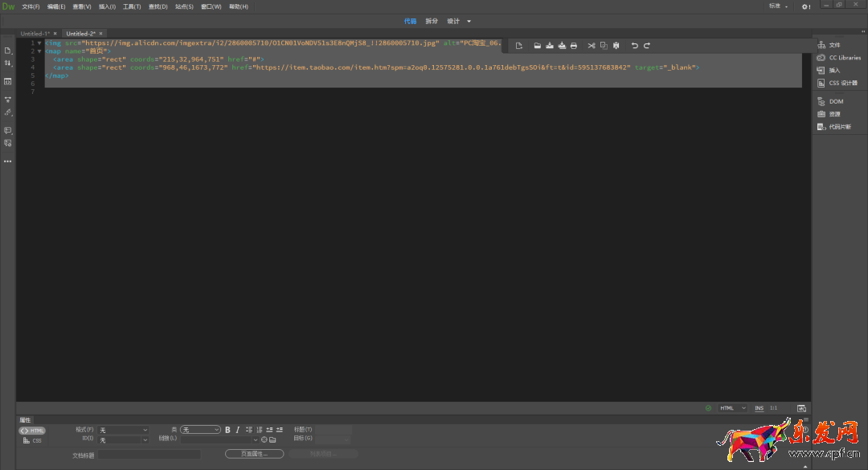The width and height of the screenshot is (868, 470).
Task: Collapse the code fold arrow on line 1
Action: (39, 43)
